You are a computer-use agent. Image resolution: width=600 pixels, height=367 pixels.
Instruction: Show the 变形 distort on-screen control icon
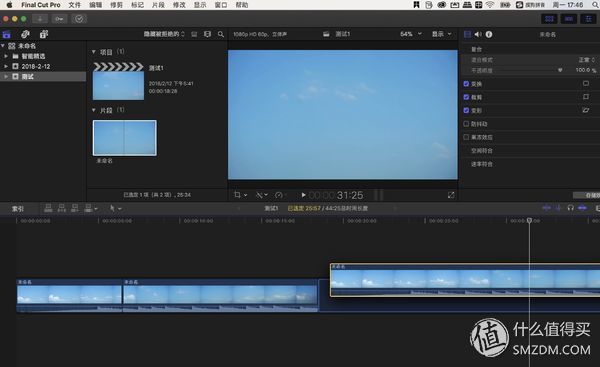tap(586, 110)
